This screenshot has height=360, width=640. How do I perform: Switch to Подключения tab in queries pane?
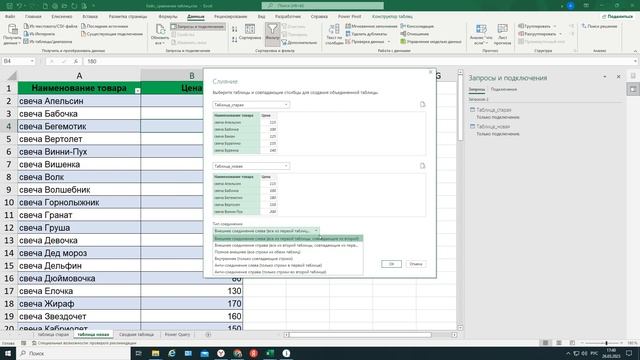(x=504, y=89)
